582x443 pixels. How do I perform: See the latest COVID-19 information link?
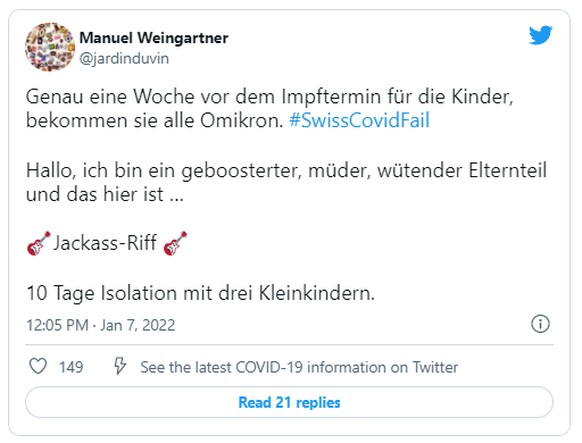[299, 367]
